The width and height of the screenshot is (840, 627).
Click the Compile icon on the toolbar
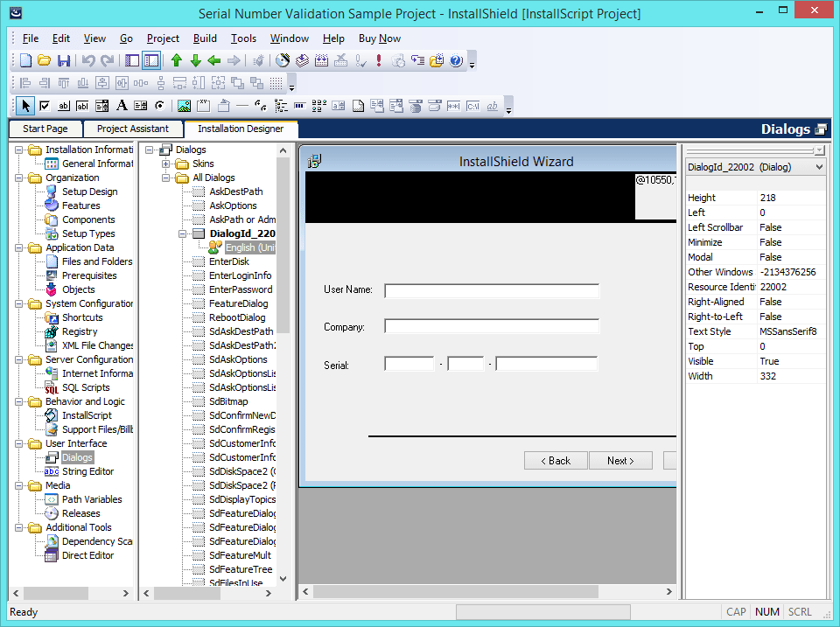[303, 61]
